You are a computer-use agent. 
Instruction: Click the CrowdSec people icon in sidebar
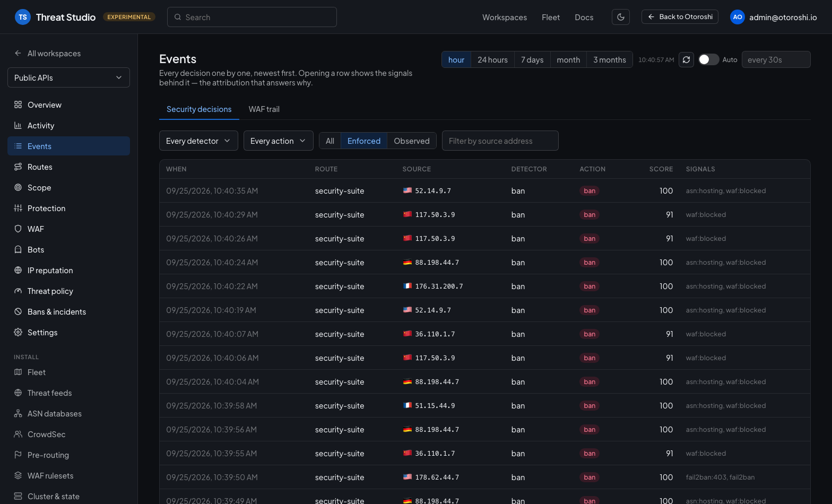18,434
